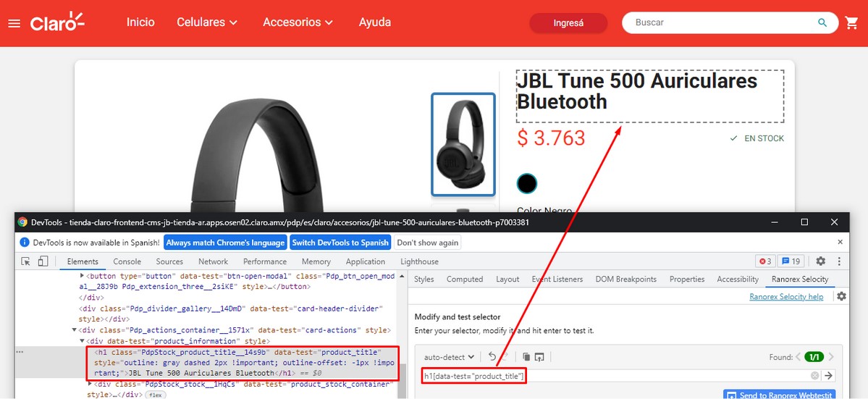Viewport: 868px width, 399px height.
Task: Undo the selector change in Selocity
Action: click(492, 357)
